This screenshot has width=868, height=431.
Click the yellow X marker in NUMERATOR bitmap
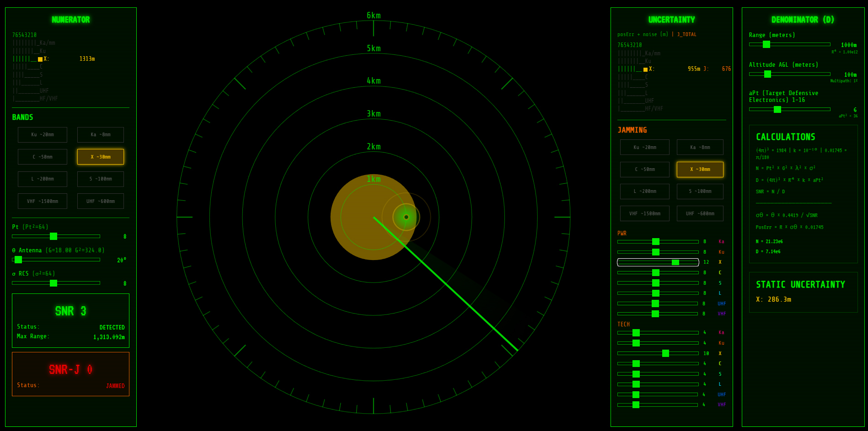point(40,59)
